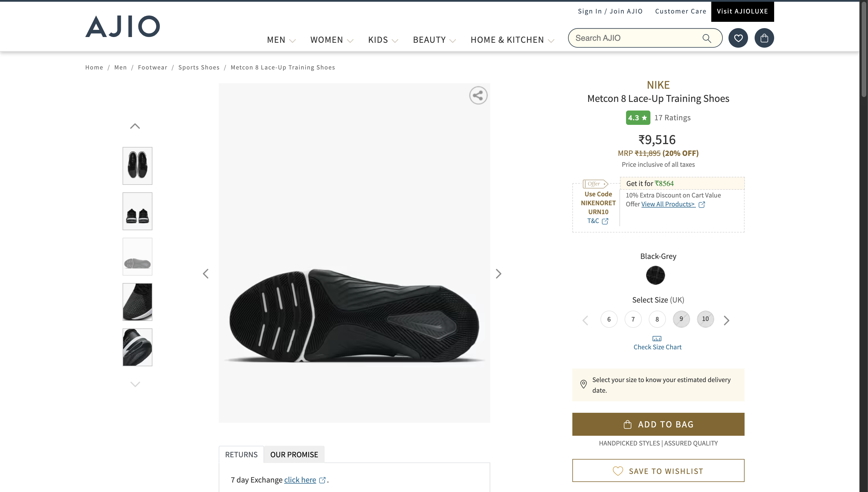Click the NIKE brand name

[x=658, y=84]
